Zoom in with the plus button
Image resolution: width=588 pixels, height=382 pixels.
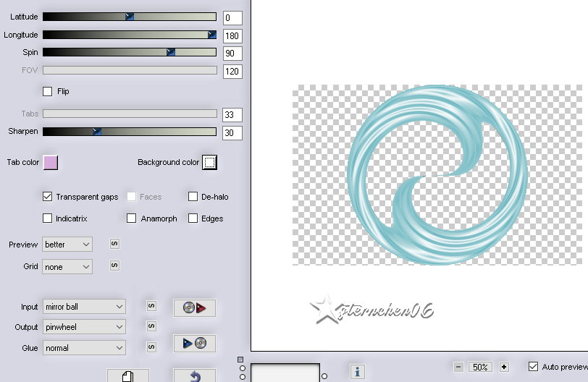click(x=504, y=367)
